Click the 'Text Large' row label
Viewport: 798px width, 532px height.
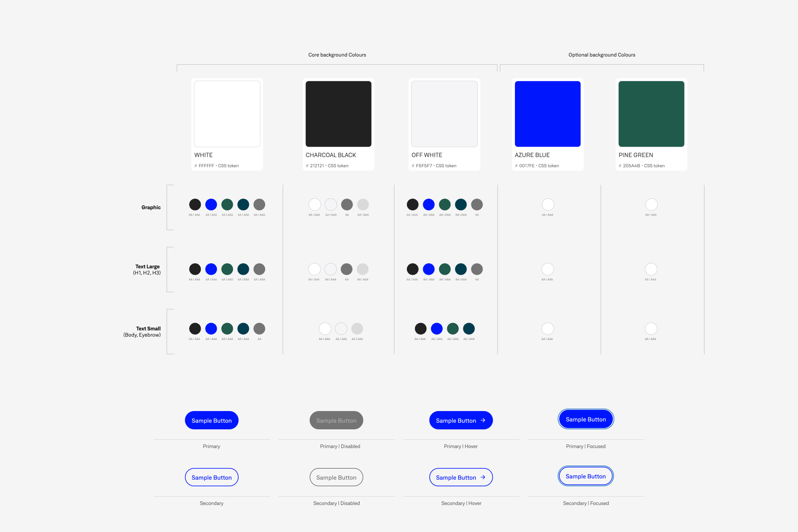coord(148,266)
